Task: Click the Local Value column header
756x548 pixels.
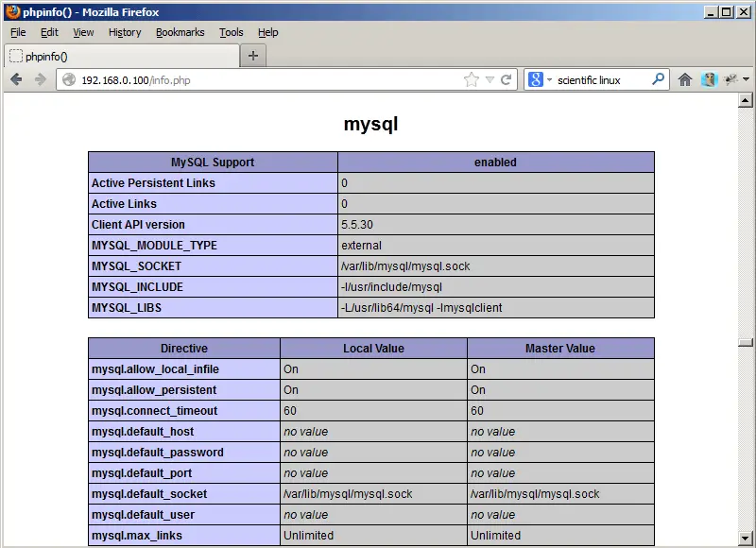Action: coord(373,348)
